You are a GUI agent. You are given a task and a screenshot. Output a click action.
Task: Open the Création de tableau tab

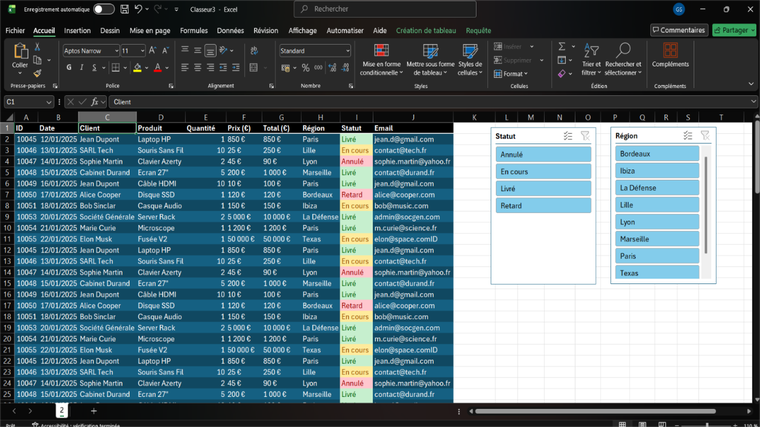click(425, 31)
